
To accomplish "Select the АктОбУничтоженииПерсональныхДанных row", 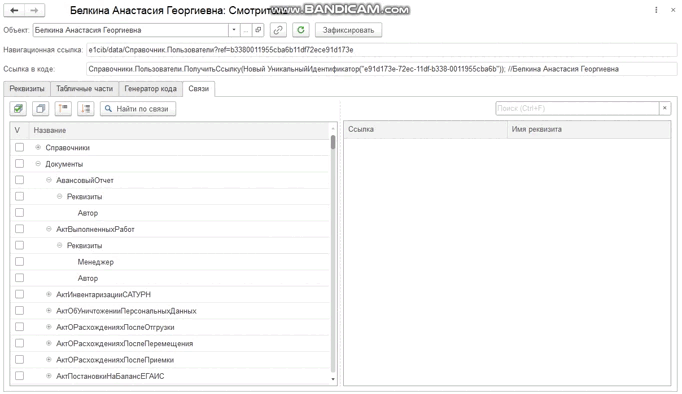I will (170, 311).
